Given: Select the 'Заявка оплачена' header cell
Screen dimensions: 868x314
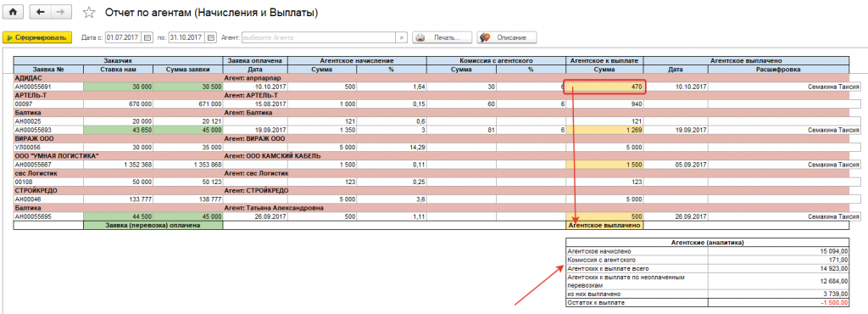Looking at the screenshot, I should (255, 60).
